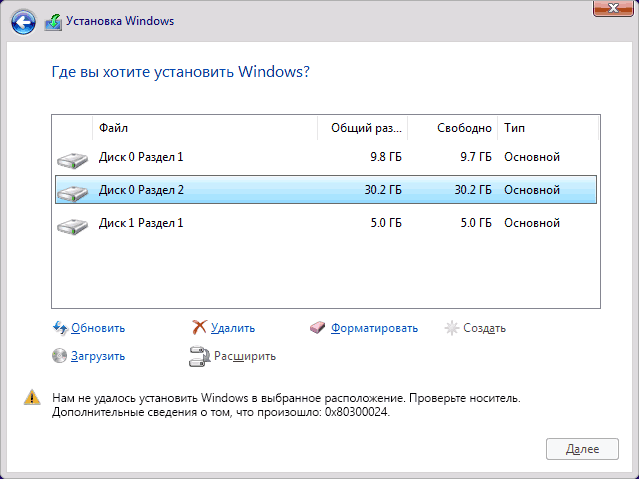Screen dimensions: 639x479
Task: Sort by the Файл column header
Action: (205, 128)
